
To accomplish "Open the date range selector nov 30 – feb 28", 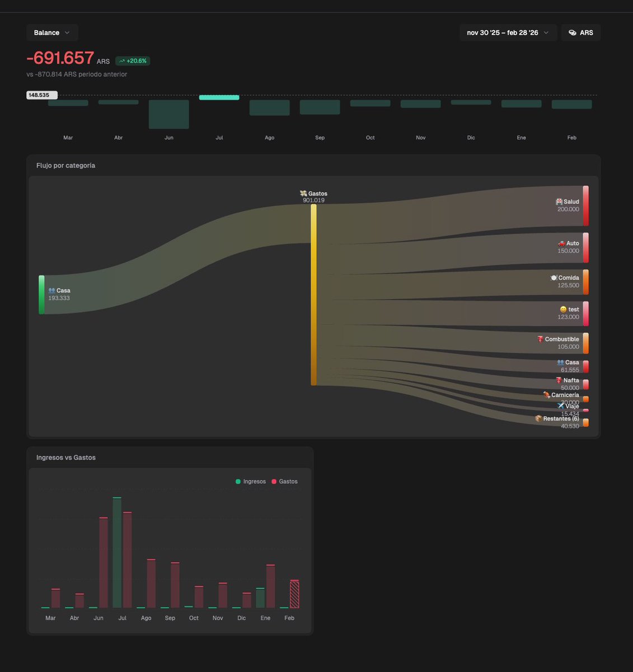I will pyautogui.click(x=508, y=32).
